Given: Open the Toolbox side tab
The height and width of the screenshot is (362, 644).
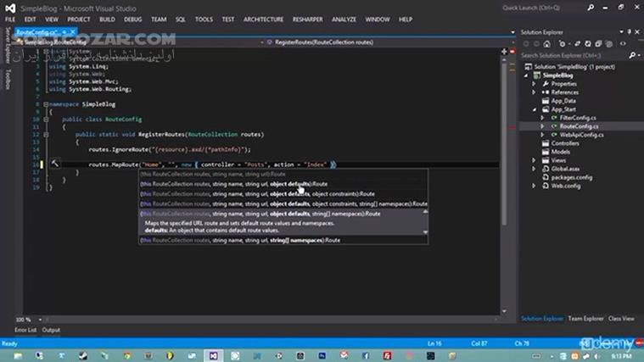Looking at the screenshot, I should [8, 79].
